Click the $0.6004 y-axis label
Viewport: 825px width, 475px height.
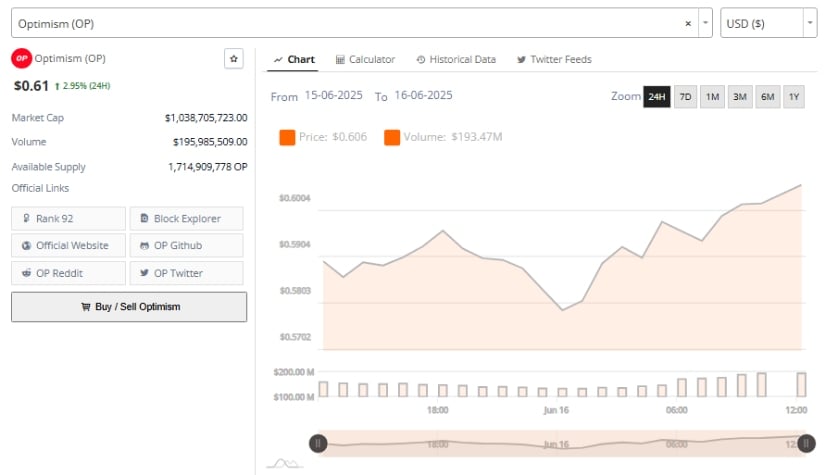click(x=295, y=198)
